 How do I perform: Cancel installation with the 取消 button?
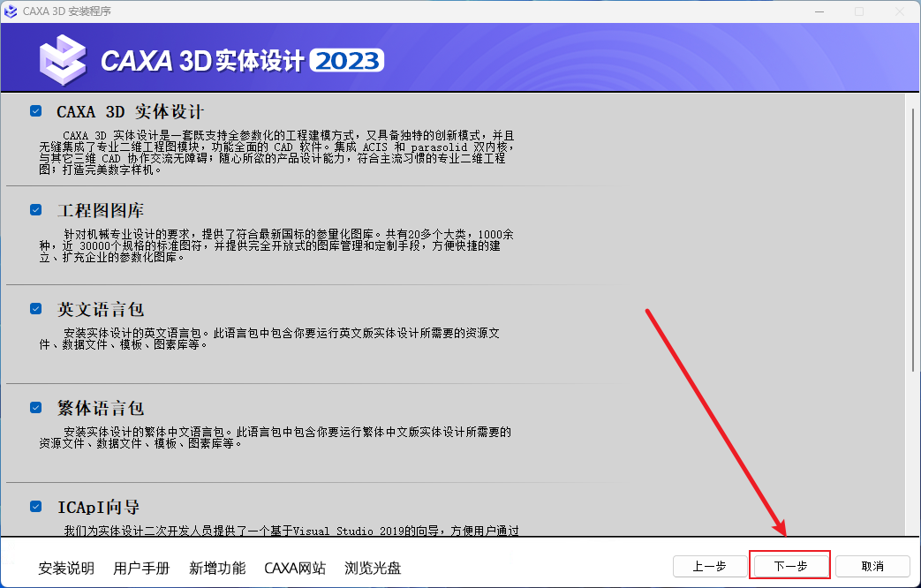[872, 566]
